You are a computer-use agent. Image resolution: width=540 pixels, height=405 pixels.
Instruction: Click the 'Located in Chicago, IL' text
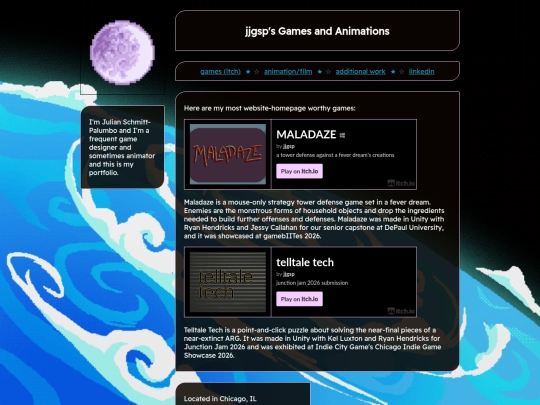point(220,399)
